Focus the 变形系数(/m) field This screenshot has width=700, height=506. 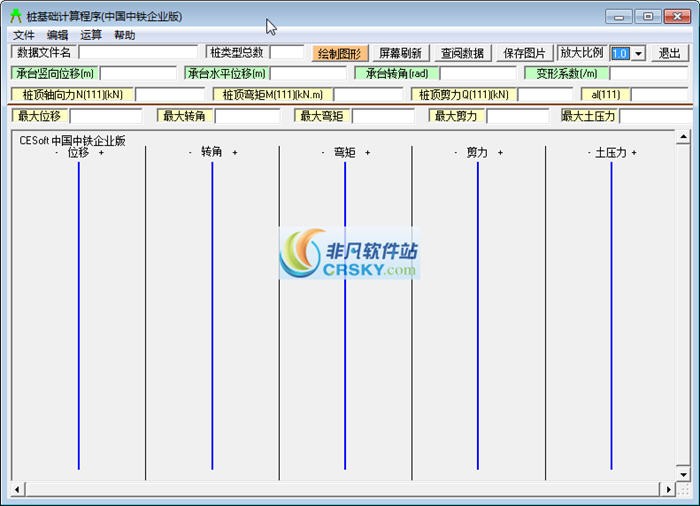coord(649,73)
